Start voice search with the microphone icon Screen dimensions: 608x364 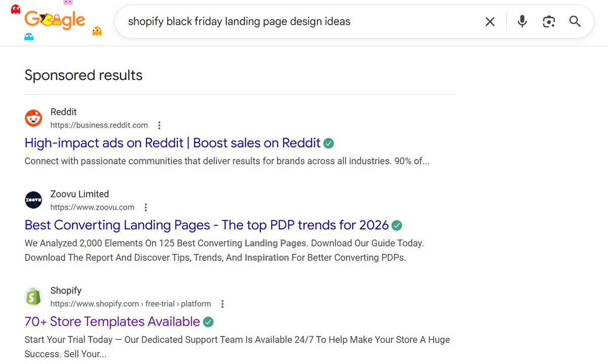[522, 21]
